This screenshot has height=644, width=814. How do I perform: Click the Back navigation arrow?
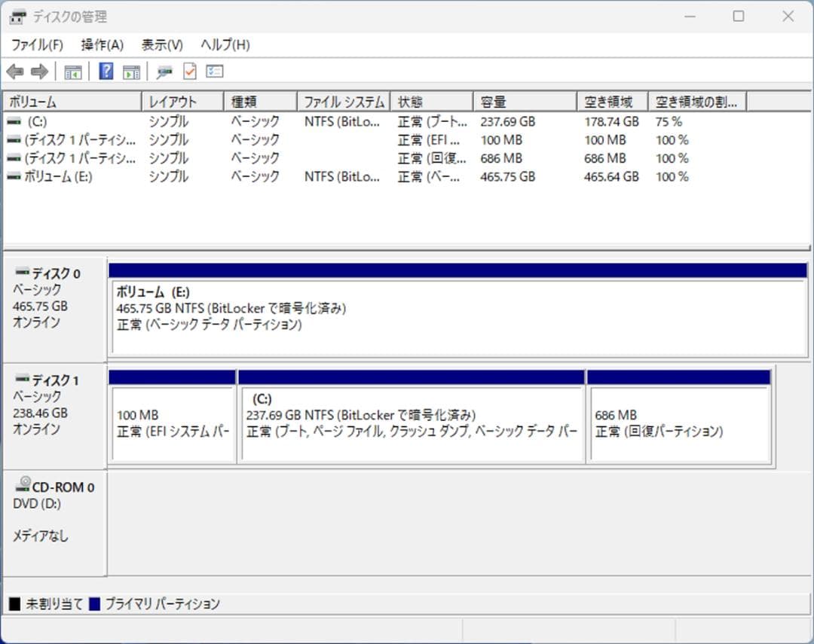15,71
